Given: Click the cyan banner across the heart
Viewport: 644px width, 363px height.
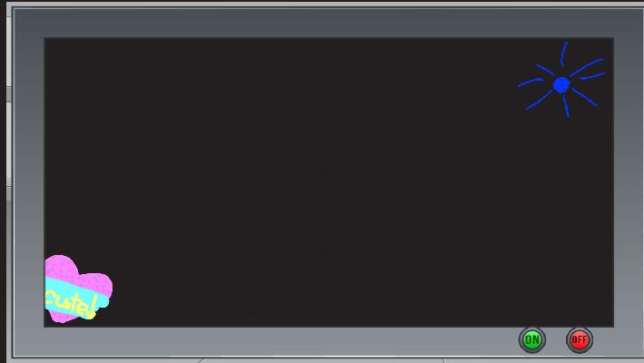Looking at the screenshot, I should (77, 297).
